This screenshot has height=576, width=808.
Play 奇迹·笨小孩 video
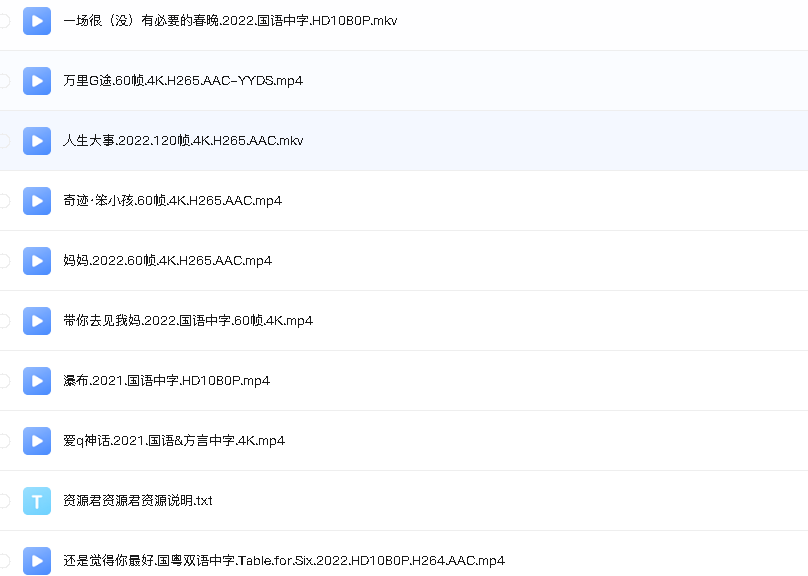tap(37, 200)
